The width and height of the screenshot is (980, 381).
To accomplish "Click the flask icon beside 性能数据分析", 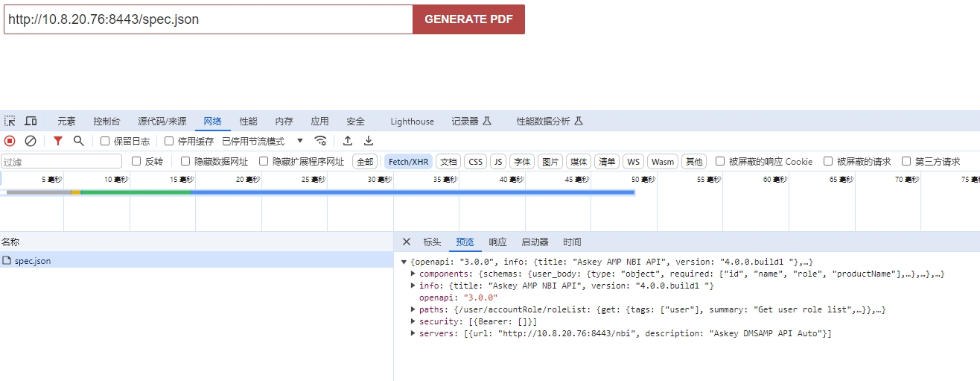I will (579, 121).
